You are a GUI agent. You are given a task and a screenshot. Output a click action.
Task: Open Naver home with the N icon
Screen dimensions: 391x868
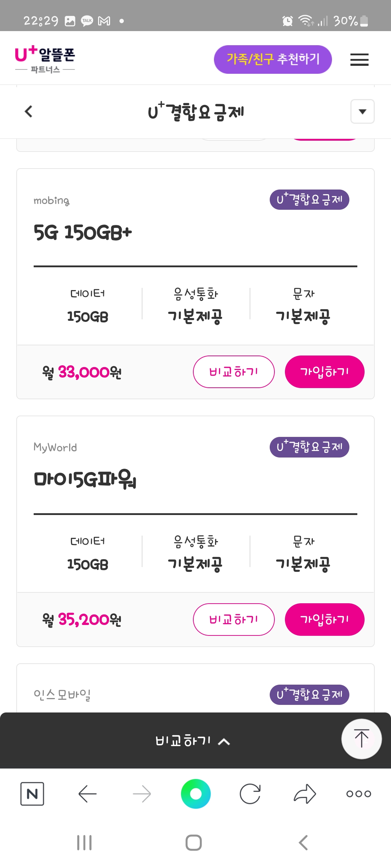32,794
